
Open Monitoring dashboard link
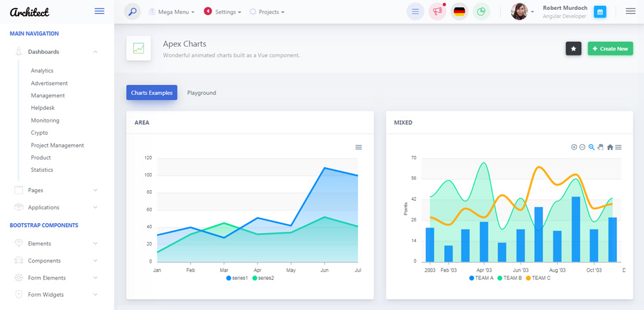45,120
